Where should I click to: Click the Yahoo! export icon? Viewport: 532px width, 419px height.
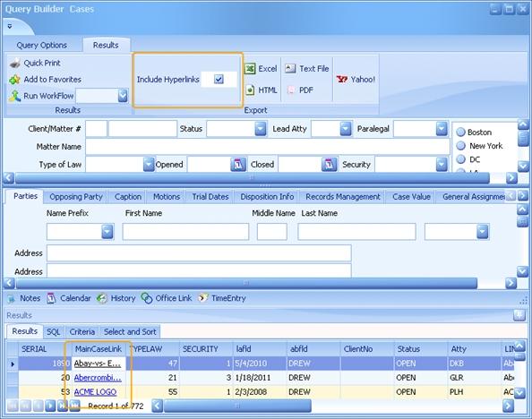(x=342, y=80)
